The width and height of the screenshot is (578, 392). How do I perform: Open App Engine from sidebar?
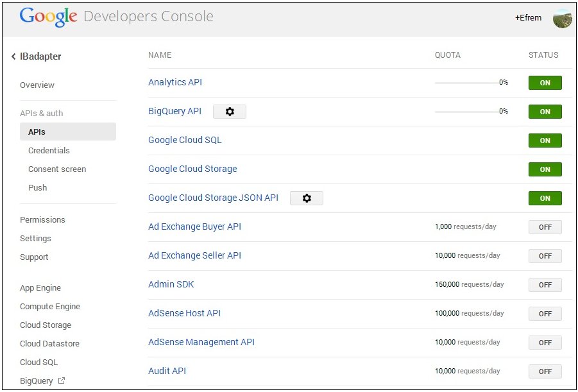(x=40, y=288)
